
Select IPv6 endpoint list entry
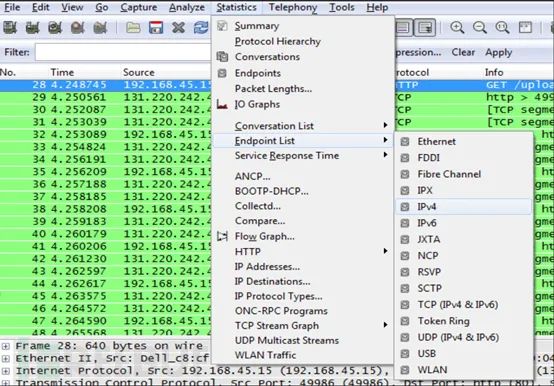tap(427, 223)
